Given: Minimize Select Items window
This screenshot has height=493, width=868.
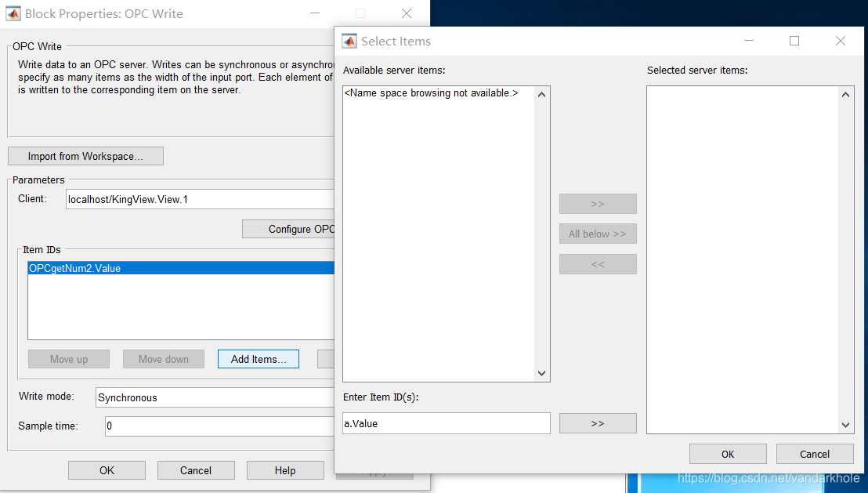Looking at the screenshot, I should pos(749,41).
